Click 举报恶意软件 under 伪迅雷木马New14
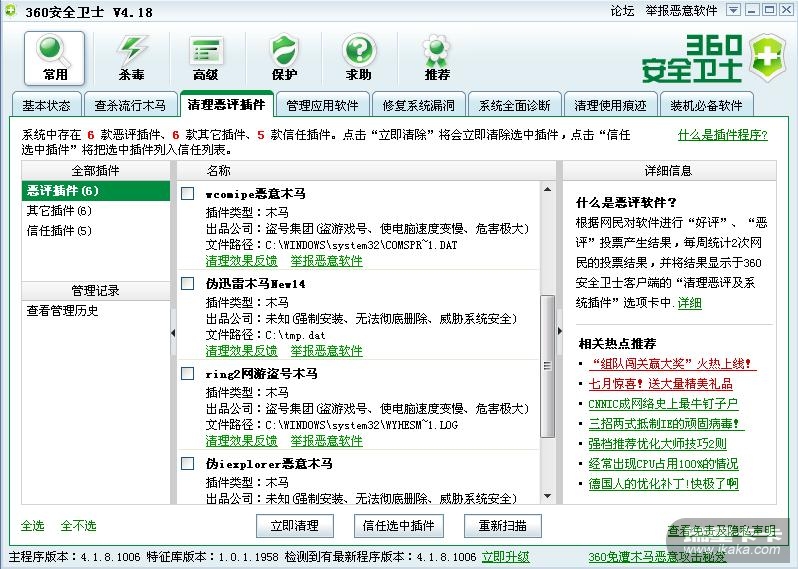This screenshot has height=569, width=798. pyautogui.click(x=326, y=351)
